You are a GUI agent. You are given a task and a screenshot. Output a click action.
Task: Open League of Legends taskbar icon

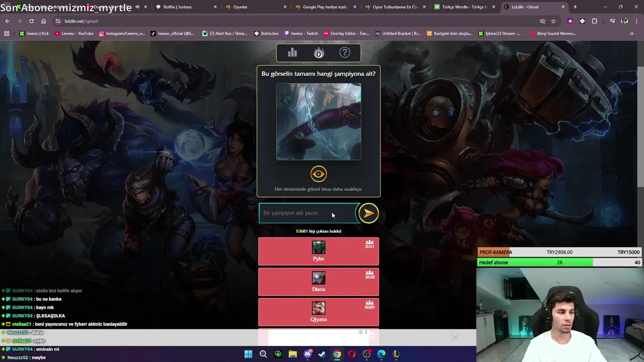tap(396, 354)
